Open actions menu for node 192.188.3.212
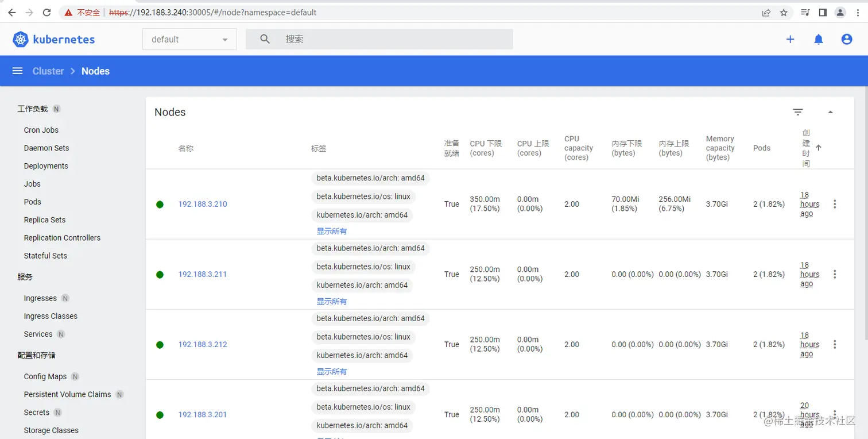This screenshot has height=439, width=868. [835, 344]
